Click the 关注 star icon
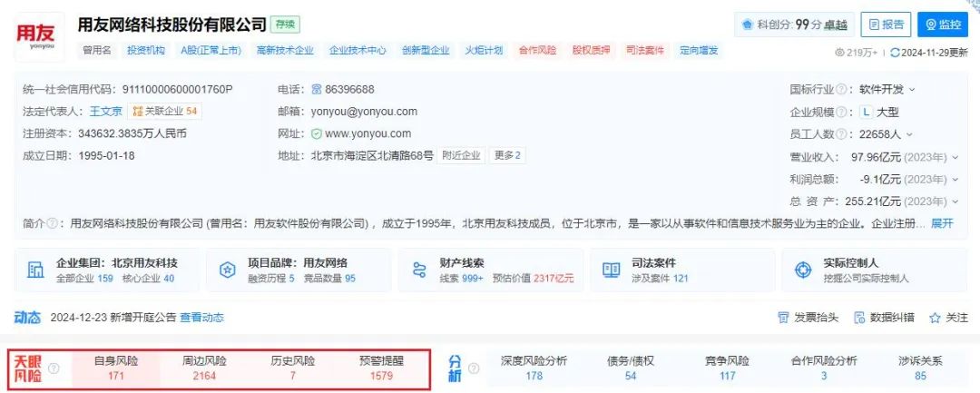 point(935,318)
